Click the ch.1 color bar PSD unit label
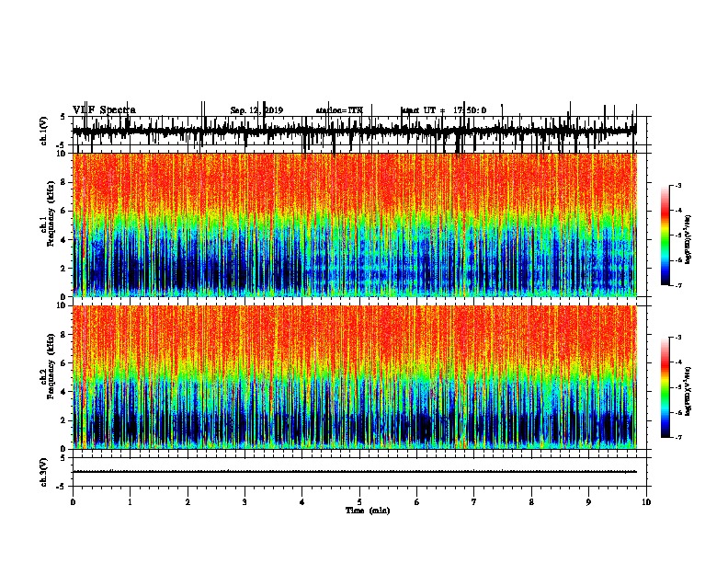728x563 pixels. tap(688, 240)
